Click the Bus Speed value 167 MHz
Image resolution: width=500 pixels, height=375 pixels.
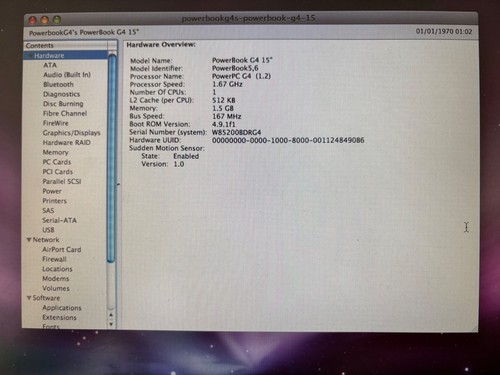tap(227, 116)
